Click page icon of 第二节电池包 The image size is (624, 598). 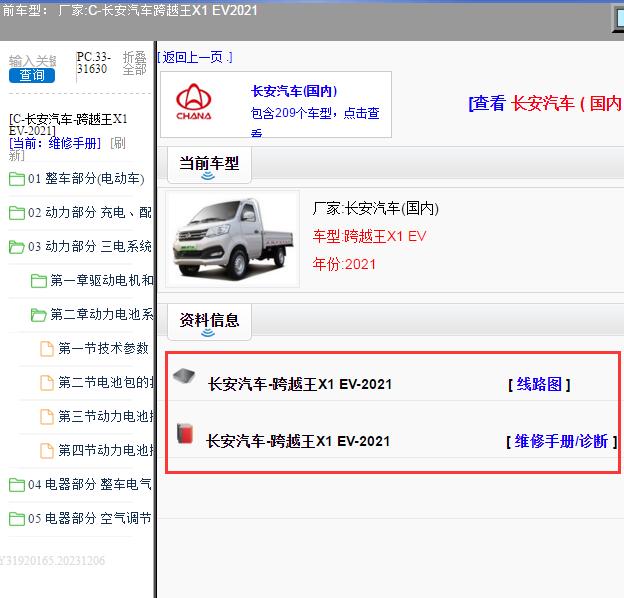[47, 383]
